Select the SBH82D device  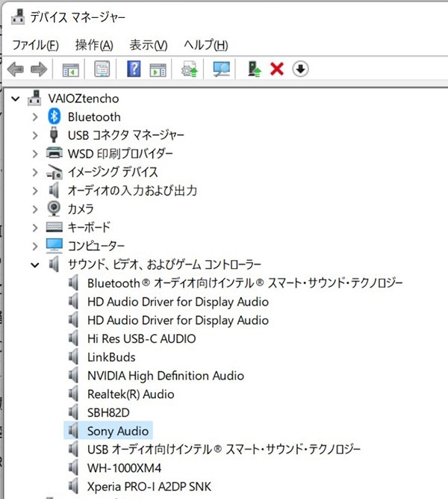pyautogui.click(x=108, y=412)
